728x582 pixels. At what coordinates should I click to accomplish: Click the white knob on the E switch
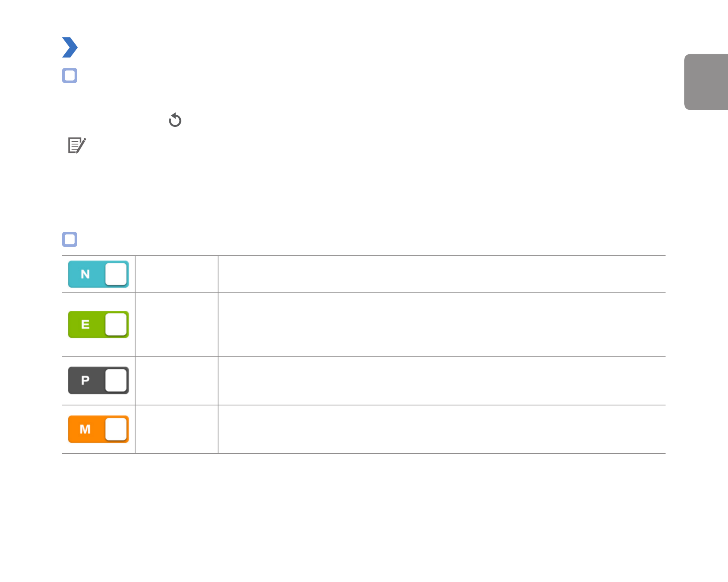point(116,324)
